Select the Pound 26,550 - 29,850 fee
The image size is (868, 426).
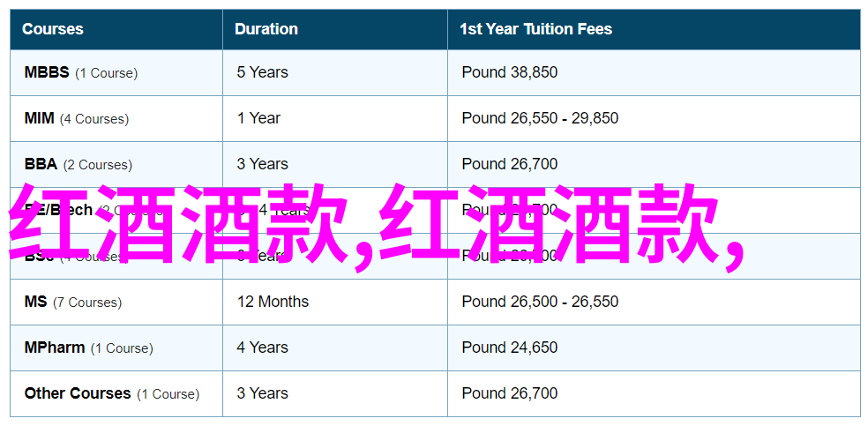coord(540,118)
